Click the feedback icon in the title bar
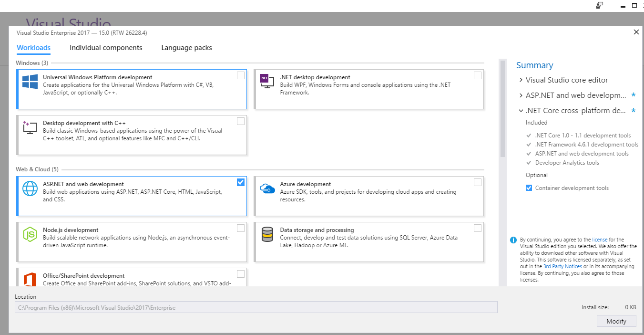This screenshot has height=335, width=644. pos(600,5)
